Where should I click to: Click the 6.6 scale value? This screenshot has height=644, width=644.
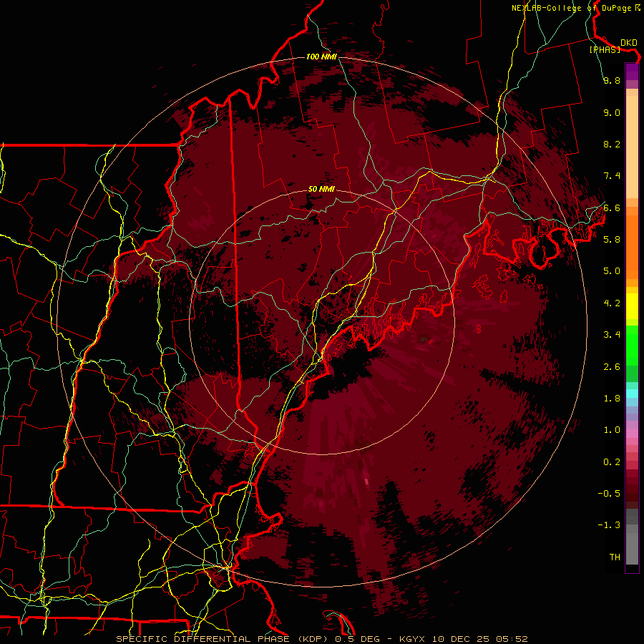(x=612, y=208)
